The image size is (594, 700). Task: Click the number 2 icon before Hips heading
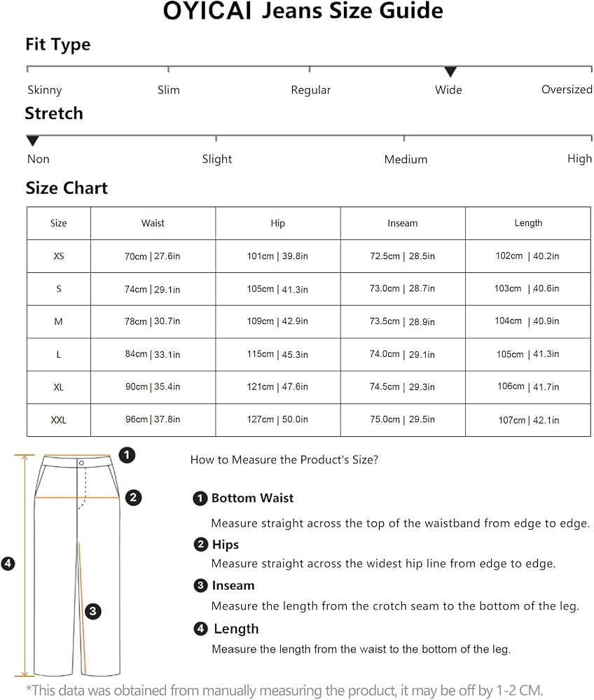click(201, 544)
